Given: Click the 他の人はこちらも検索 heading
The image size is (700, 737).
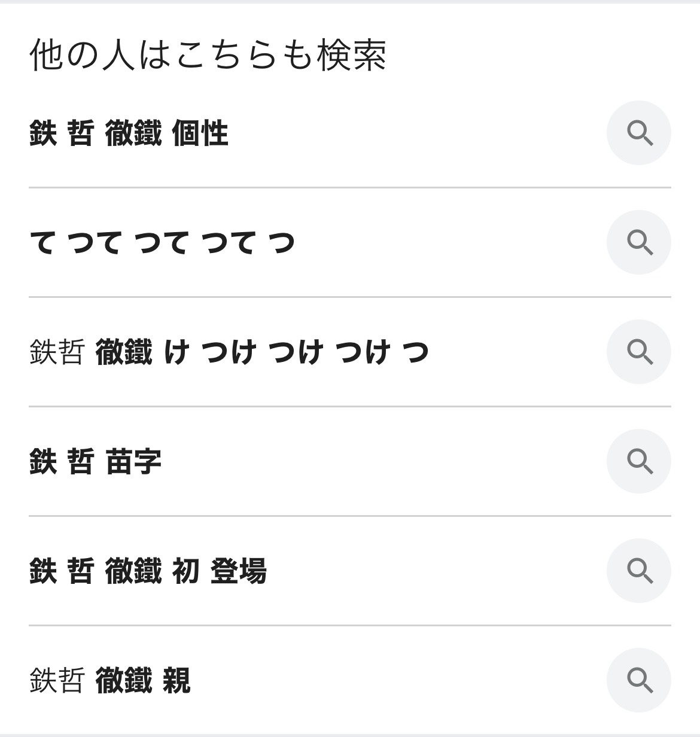Looking at the screenshot, I should [x=208, y=55].
